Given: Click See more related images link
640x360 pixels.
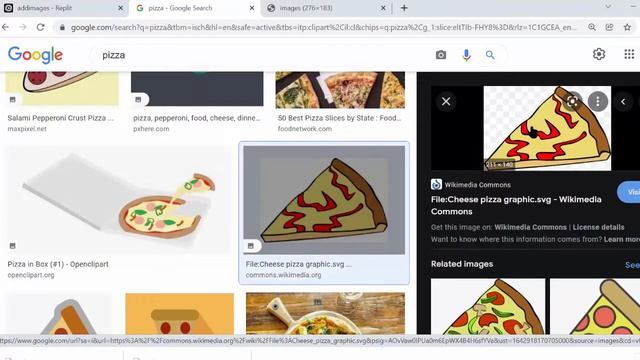Looking at the screenshot, I should (632, 265).
